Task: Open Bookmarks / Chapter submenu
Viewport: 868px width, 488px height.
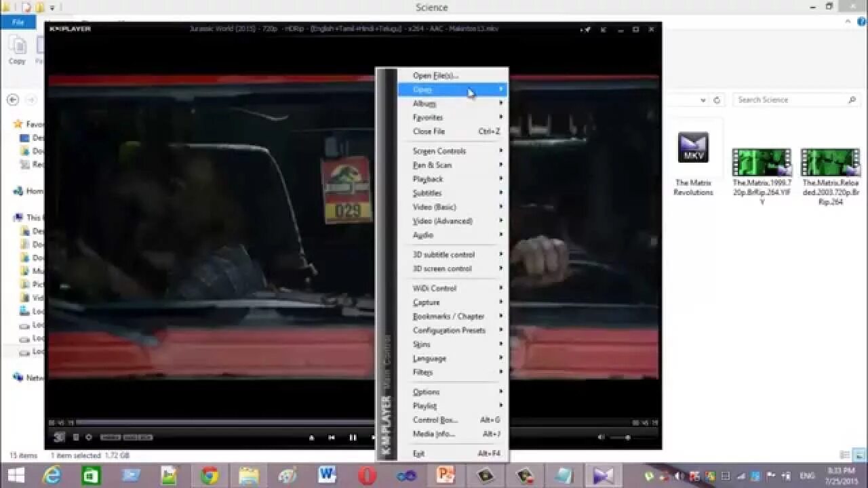Action: 452,317
